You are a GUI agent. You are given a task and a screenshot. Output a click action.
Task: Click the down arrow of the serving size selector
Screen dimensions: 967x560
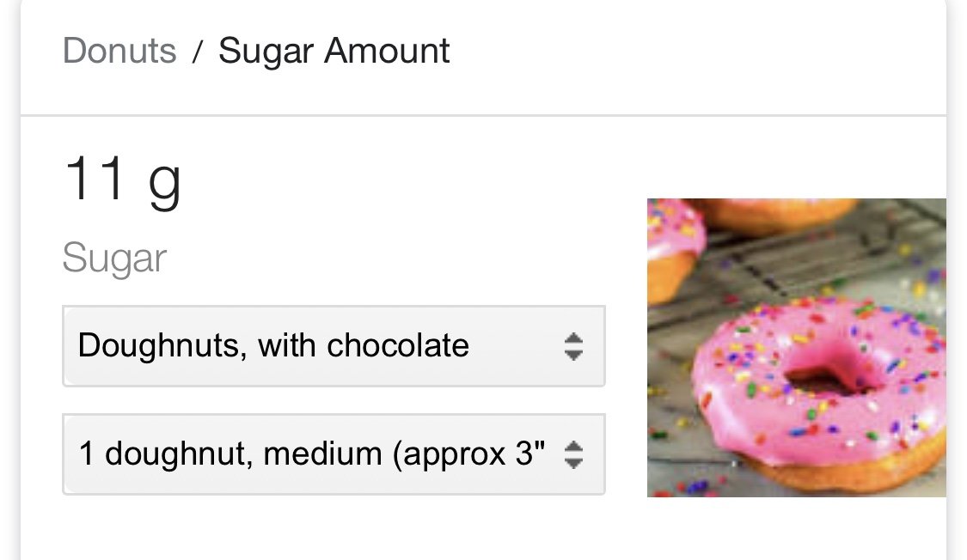click(573, 463)
